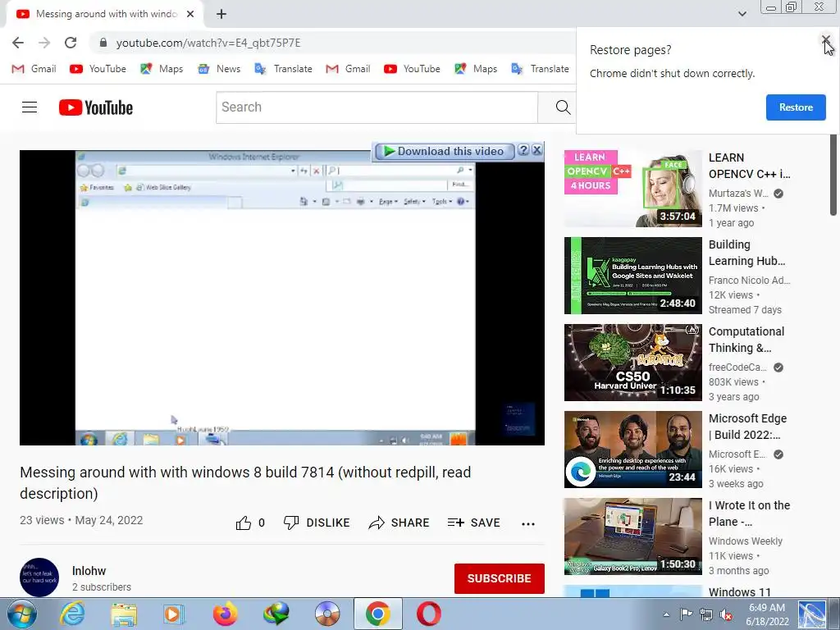
Task: Click the Murtaza's W... channel name
Action: pyautogui.click(x=738, y=194)
